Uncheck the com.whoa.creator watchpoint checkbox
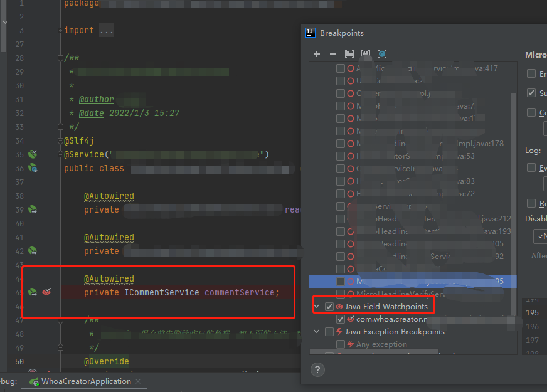The width and height of the screenshot is (547, 392). pyautogui.click(x=341, y=319)
